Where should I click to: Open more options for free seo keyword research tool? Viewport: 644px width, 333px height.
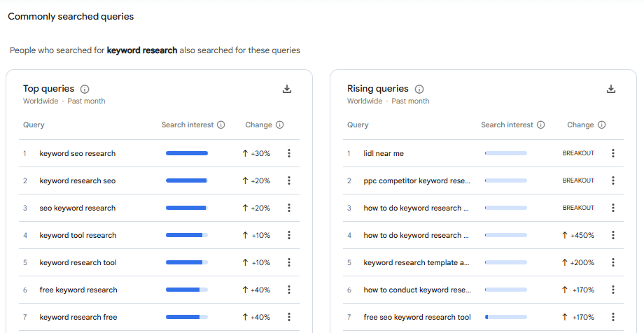click(613, 317)
